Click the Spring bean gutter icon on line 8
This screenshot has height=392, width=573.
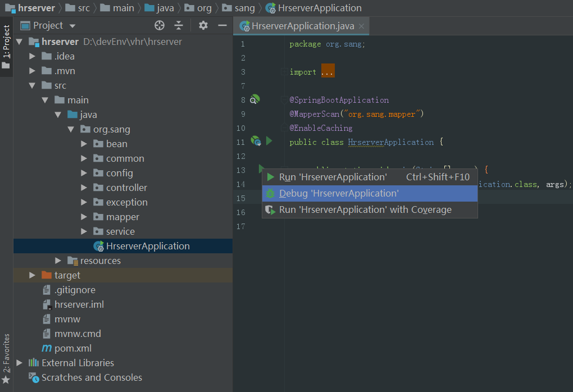[255, 99]
